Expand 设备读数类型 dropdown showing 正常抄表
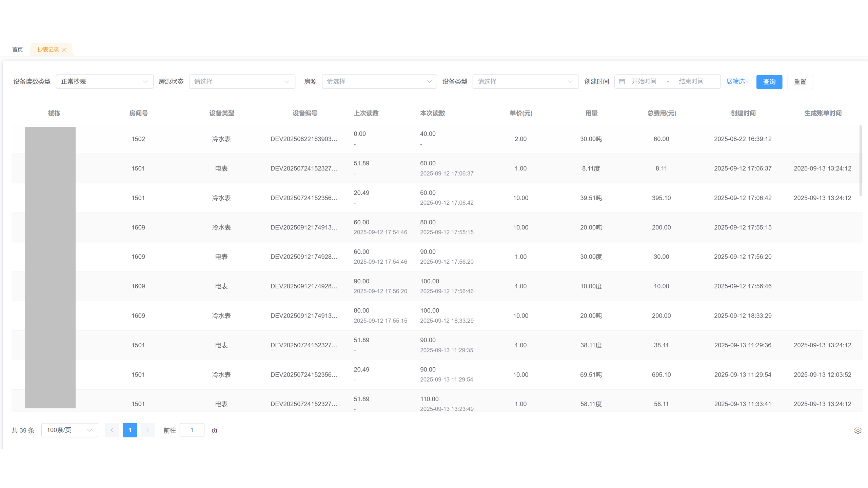Screen dimensions: 868x488 104,82
